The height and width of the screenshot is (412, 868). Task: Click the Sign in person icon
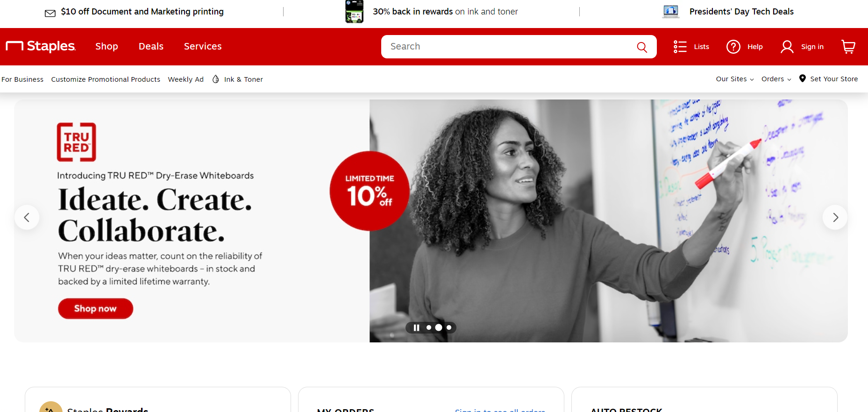coord(787,47)
